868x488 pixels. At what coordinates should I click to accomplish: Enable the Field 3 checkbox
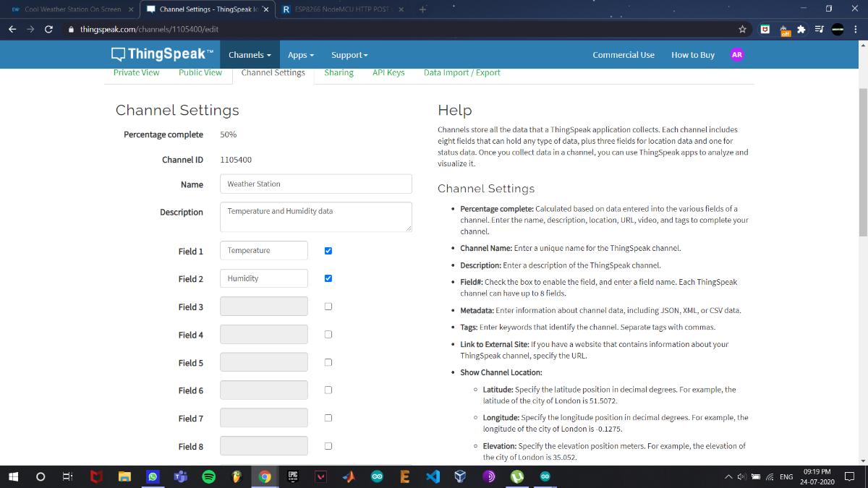point(328,307)
